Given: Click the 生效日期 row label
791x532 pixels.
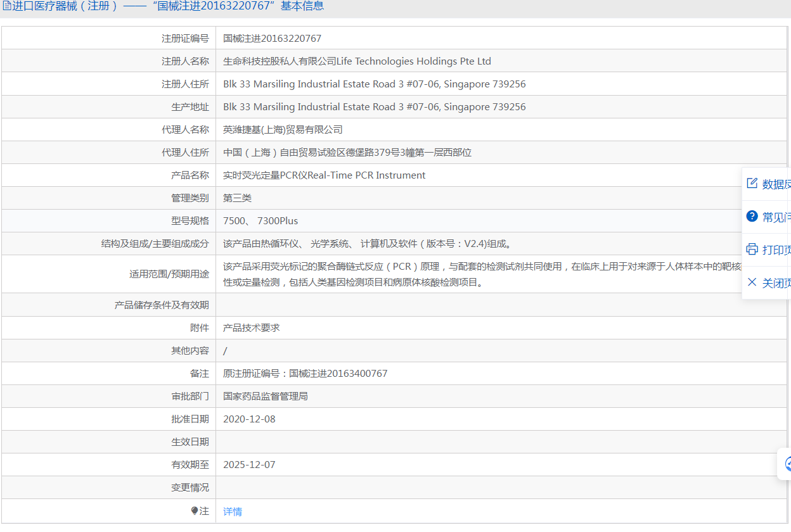Looking at the screenshot, I should (190, 442).
